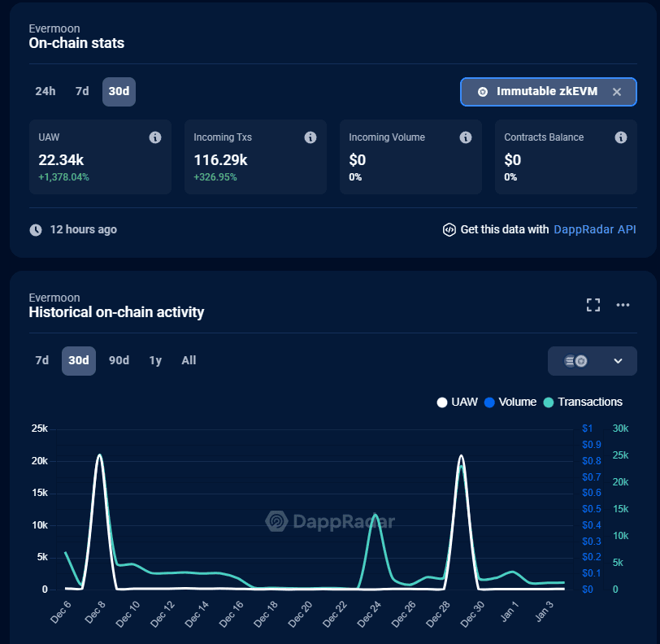This screenshot has width=660, height=644.
Task: Remove the Immutable zkEVM chain filter
Action: [617, 92]
